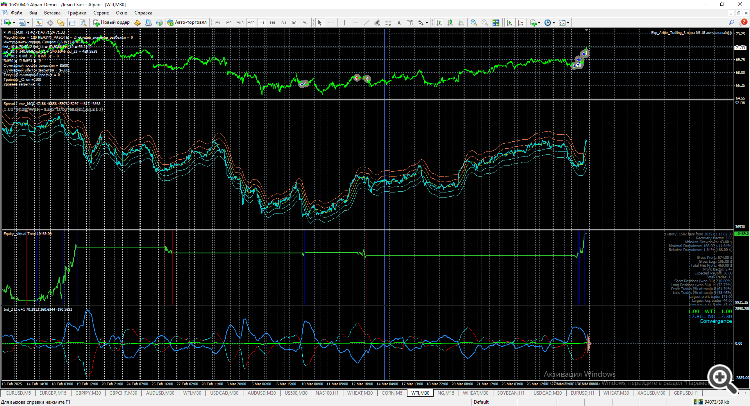
Task: Open the Вид menu
Action: coord(33,13)
